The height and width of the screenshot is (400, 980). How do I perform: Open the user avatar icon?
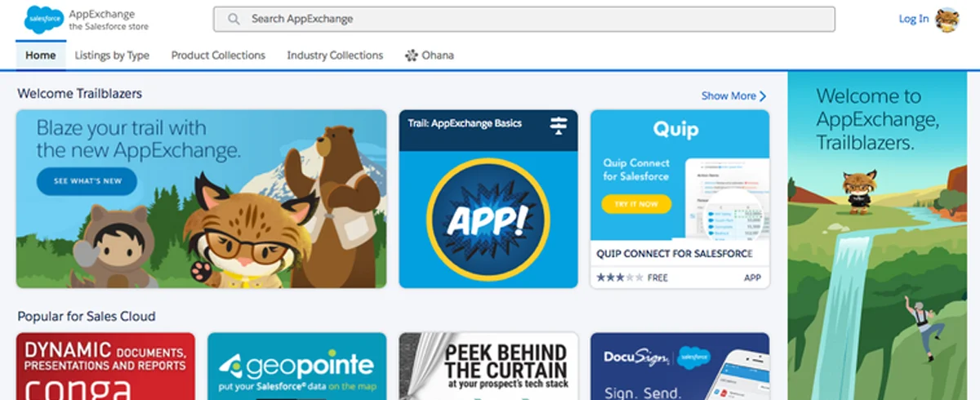(x=947, y=20)
